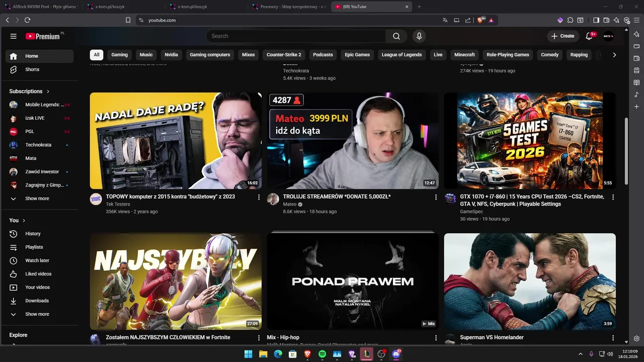
Task: Select the League of Legends chip
Action: (x=402, y=55)
